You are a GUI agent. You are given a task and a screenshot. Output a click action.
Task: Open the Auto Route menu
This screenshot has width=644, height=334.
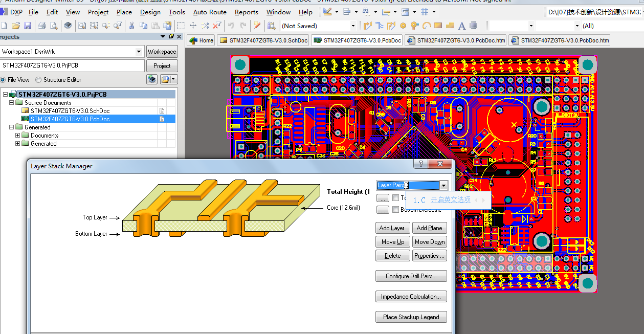click(x=210, y=12)
